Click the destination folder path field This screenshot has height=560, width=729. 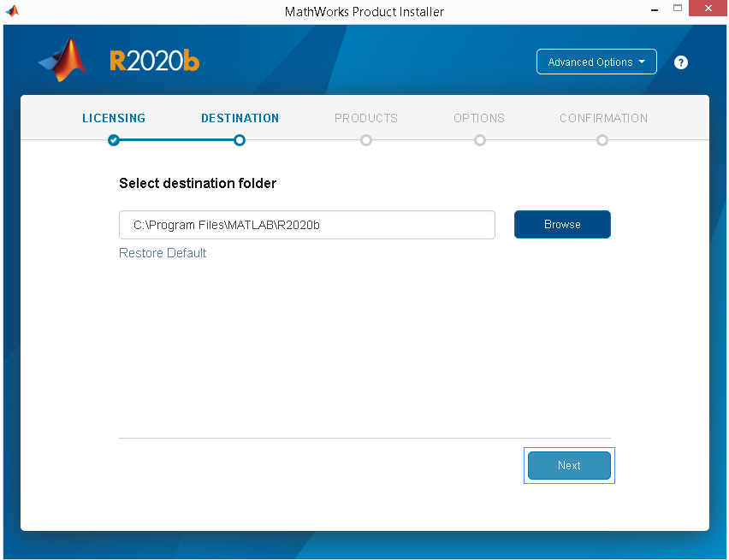(306, 225)
